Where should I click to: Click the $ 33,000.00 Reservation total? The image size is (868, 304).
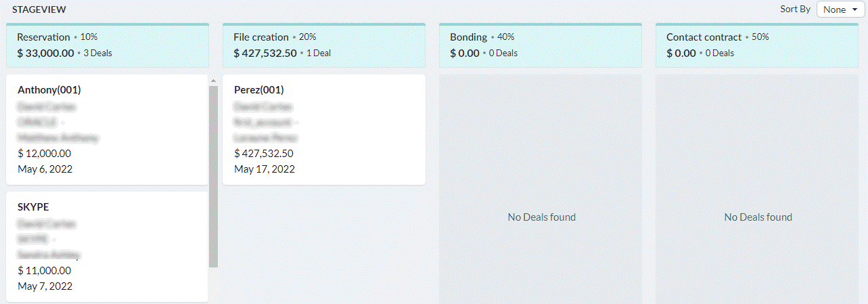(46, 53)
